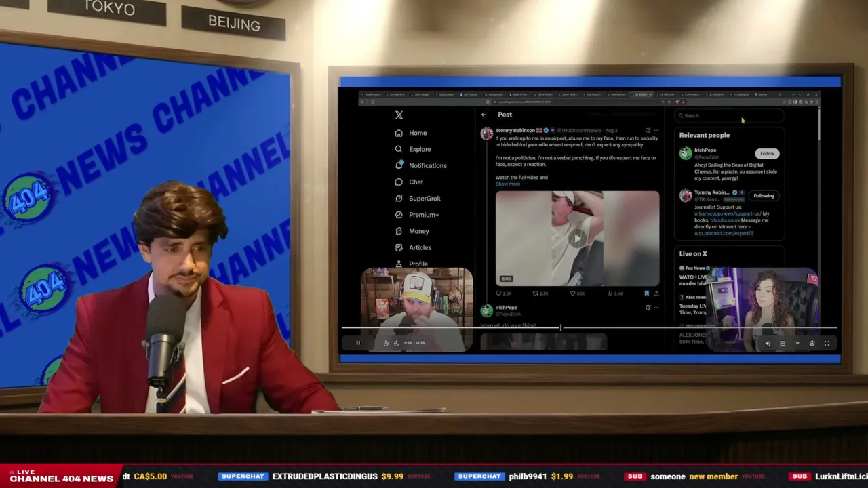This screenshot has height=488, width=868.
Task: Enter fullscreen in the video player
Action: coord(827,344)
